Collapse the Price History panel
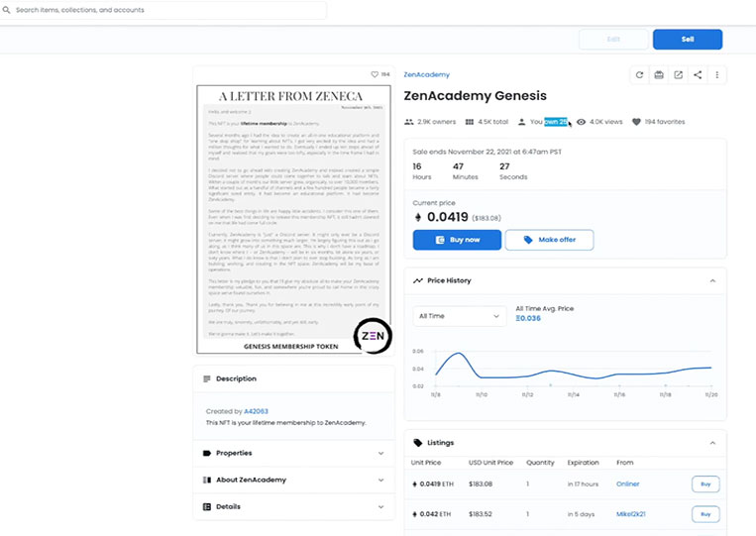Viewport: 756px width, 536px height. click(712, 280)
